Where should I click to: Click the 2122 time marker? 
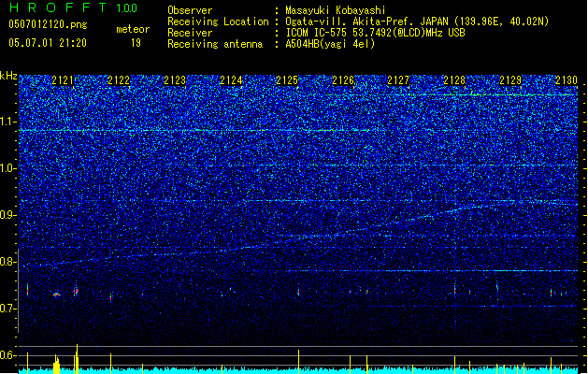pos(119,80)
